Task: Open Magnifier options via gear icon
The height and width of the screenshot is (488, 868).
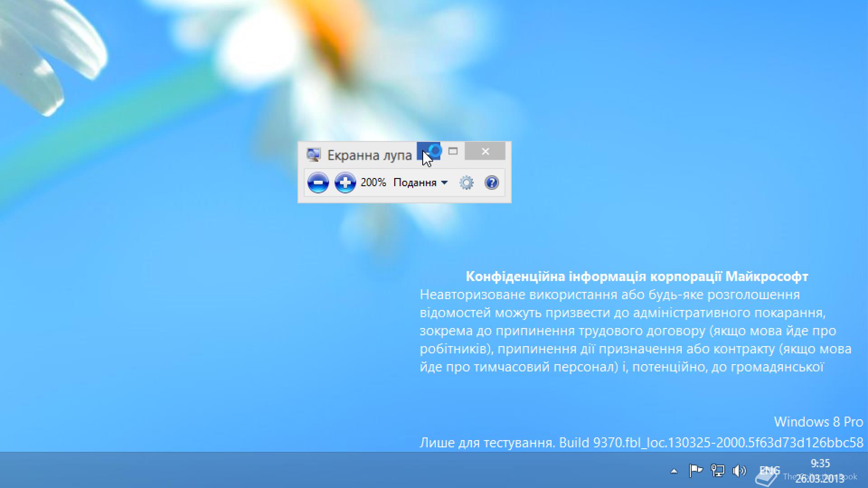Action: click(467, 183)
